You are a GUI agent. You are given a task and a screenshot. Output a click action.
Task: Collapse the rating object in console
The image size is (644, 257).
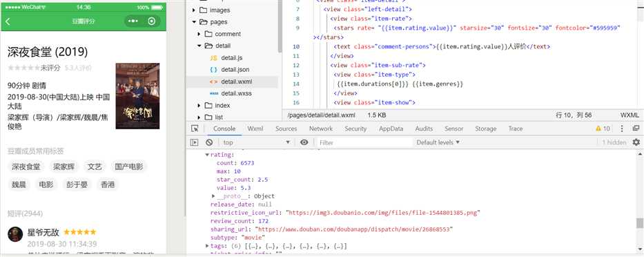point(207,155)
